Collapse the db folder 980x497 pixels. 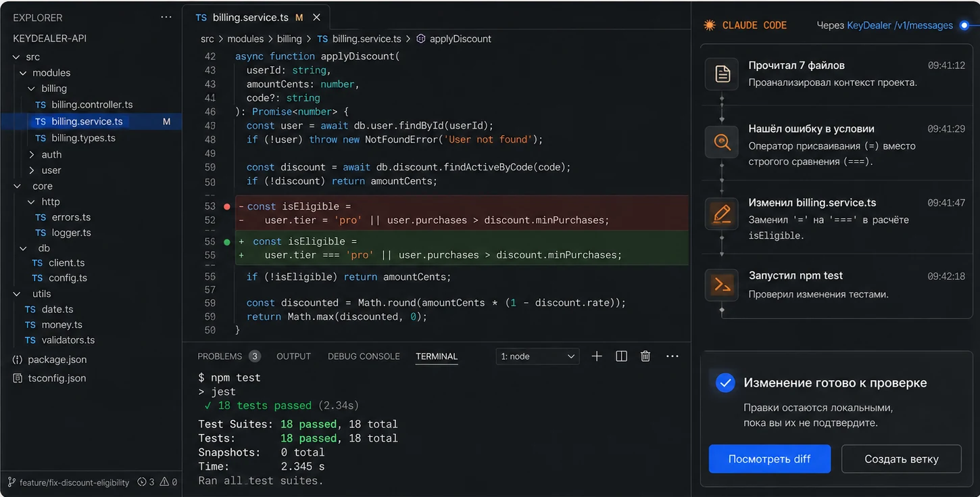[x=23, y=248]
